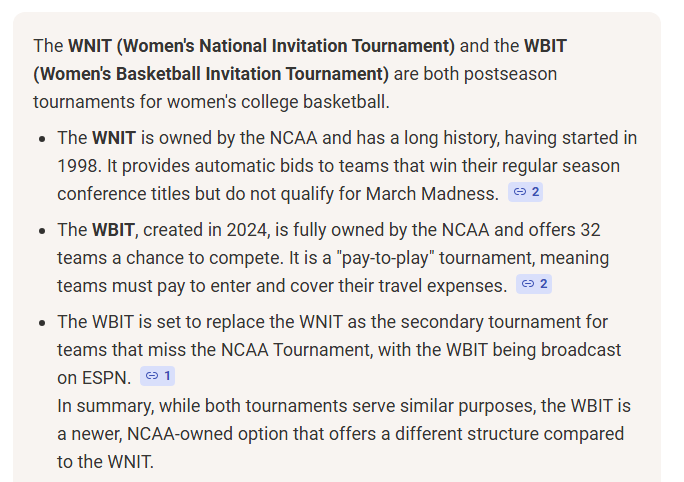The image size is (684, 482).
Task: Click the second bullet point marker
Action: coord(41,230)
